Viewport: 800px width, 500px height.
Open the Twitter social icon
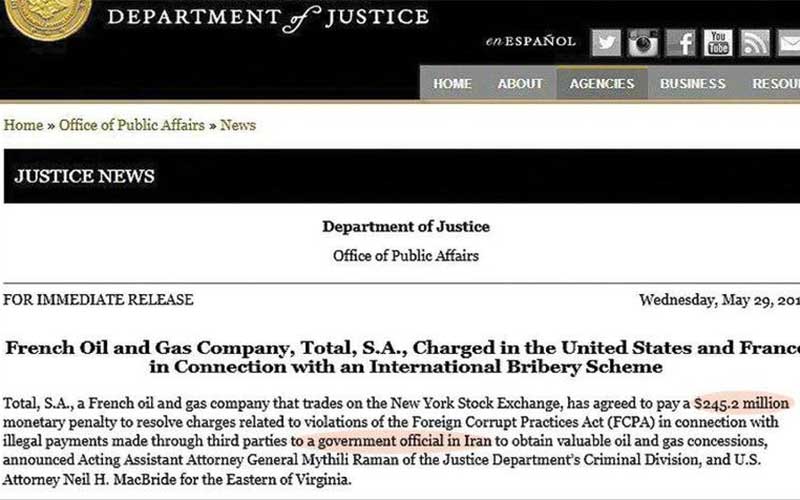(x=606, y=42)
